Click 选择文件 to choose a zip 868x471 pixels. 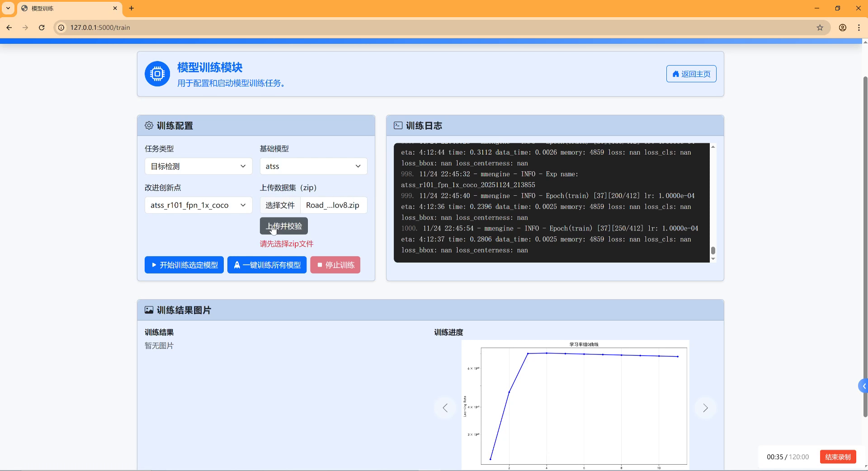coord(280,205)
